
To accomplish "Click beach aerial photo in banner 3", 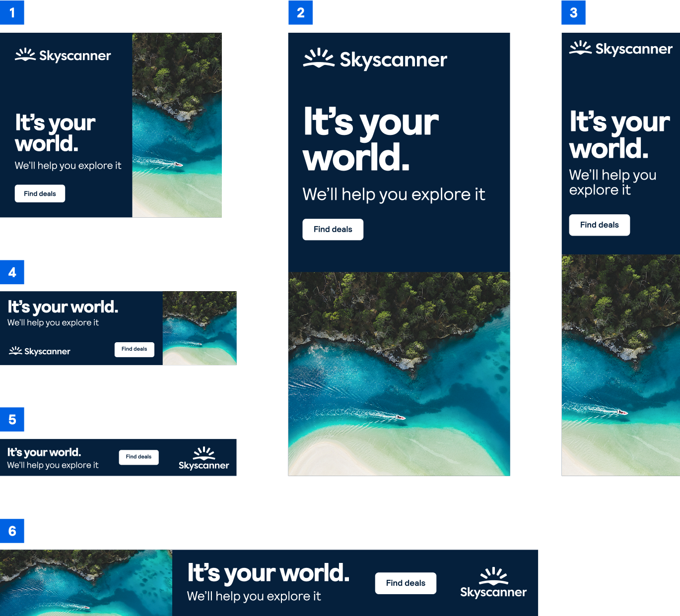I will (x=621, y=366).
